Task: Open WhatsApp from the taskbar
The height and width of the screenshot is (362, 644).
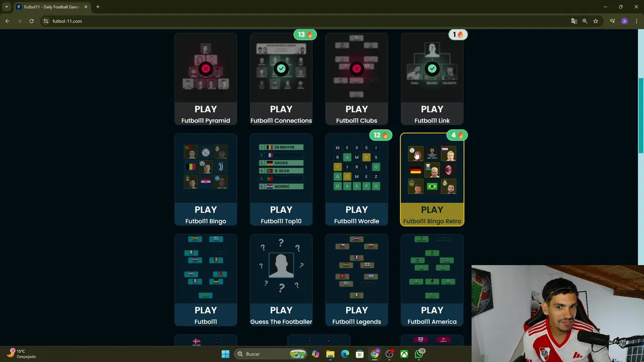Action: click(x=419, y=354)
